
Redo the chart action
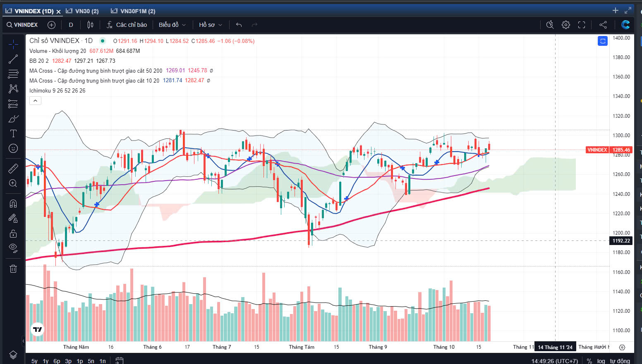tap(254, 25)
